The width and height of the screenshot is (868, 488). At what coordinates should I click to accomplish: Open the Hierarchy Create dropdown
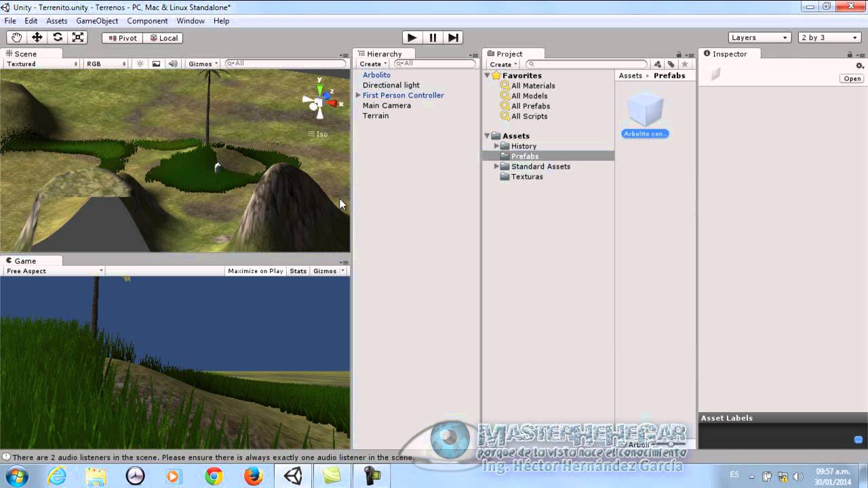(373, 64)
